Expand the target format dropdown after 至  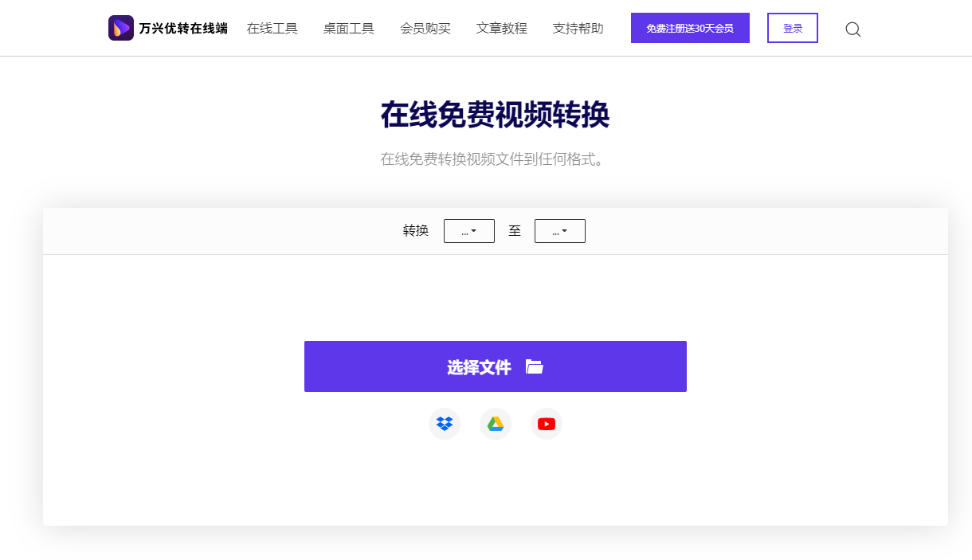click(560, 231)
